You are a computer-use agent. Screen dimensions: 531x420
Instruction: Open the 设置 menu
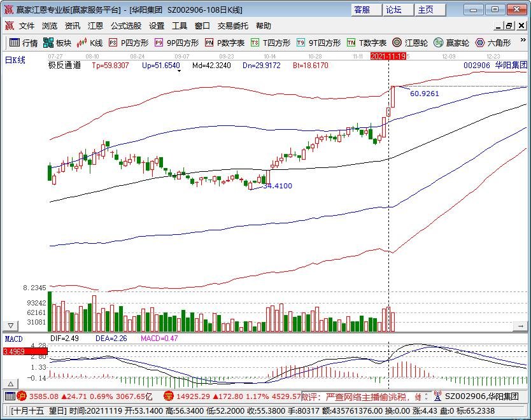coord(157,25)
